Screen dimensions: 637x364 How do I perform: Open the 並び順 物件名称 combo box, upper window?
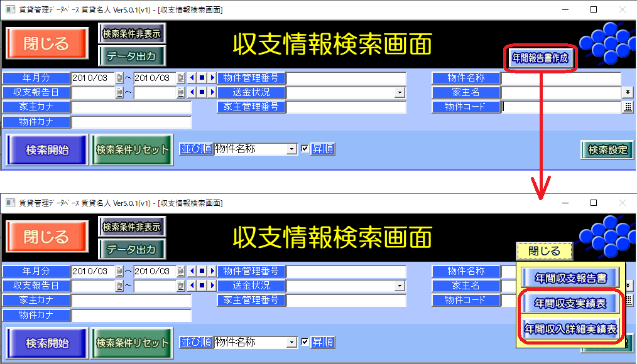click(x=291, y=149)
